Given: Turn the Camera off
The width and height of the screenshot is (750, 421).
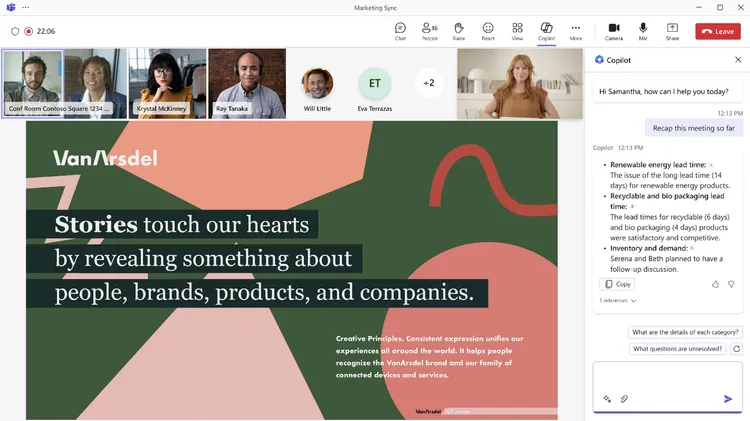Looking at the screenshot, I should [x=614, y=30].
